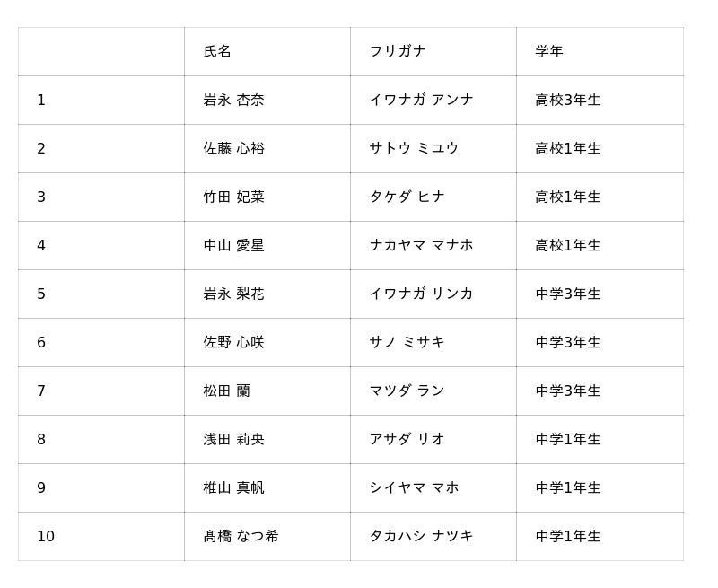The image size is (718, 588).
Task: Select the cell イワナガ リンカ
Action: click(x=421, y=294)
